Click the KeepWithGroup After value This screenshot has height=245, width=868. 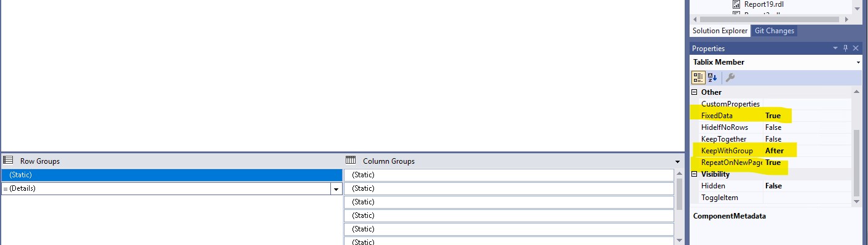click(x=774, y=151)
